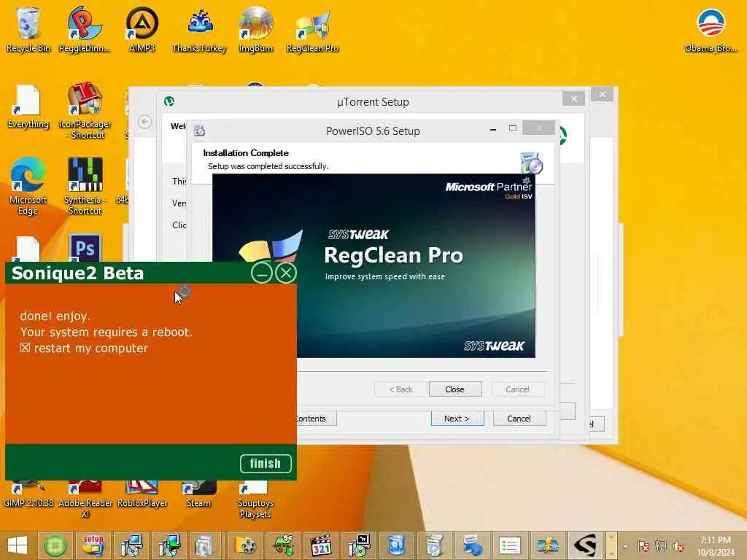Select the Microsoft Edge desktop icon
Screen dimensions: 747x560
tap(28, 186)
